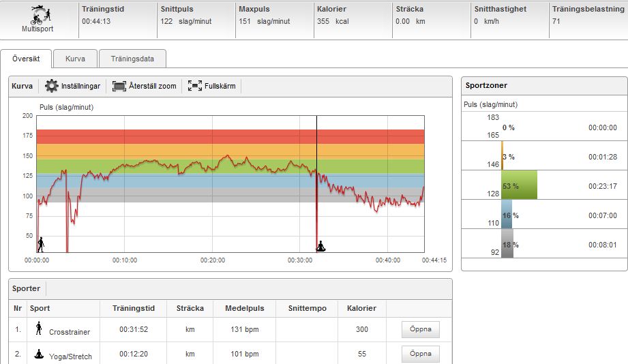
Task: Open the Yoga/Stretch session with Öppna
Action: pos(420,354)
